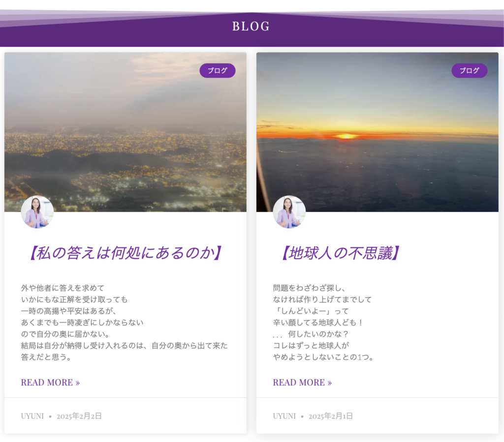Click READ MORE under 地球人の不思議

click(303, 383)
